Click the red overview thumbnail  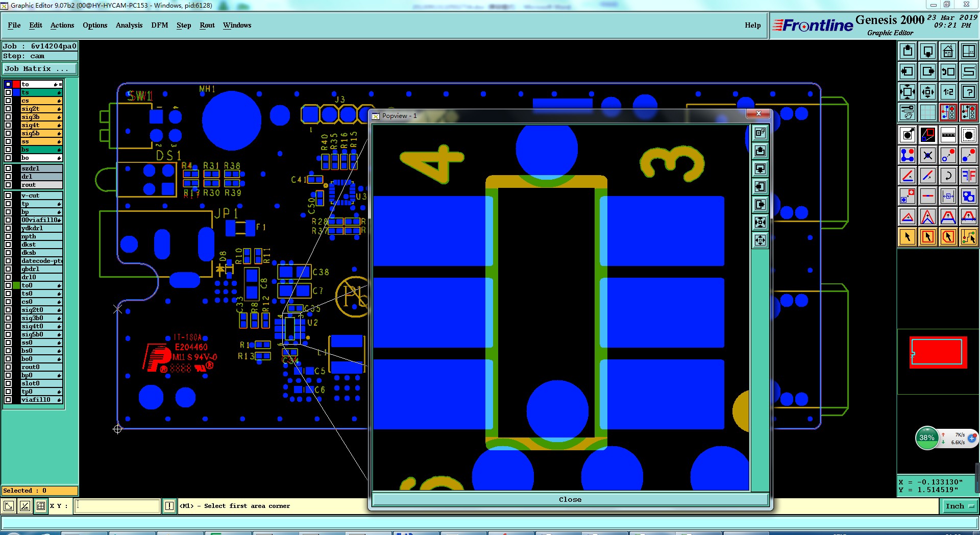pos(938,352)
